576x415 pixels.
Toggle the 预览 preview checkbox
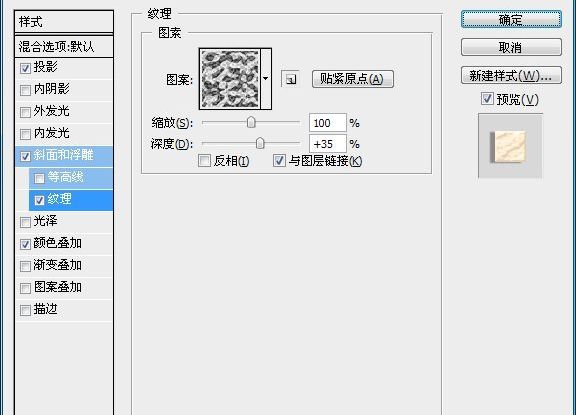tap(487, 99)
